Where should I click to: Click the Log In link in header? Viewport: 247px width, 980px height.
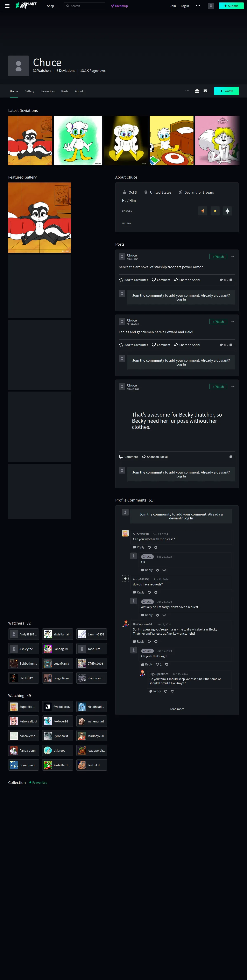click(185, 6)
